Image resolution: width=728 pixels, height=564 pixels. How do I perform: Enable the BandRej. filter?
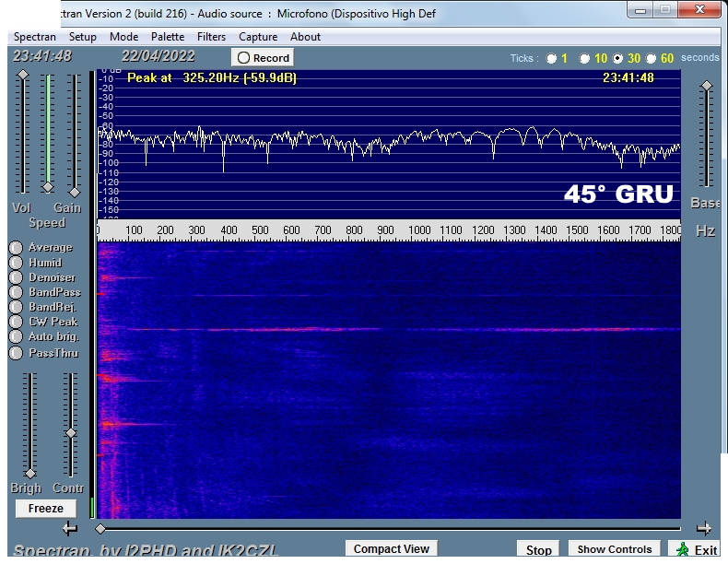[x=16, y=307]
